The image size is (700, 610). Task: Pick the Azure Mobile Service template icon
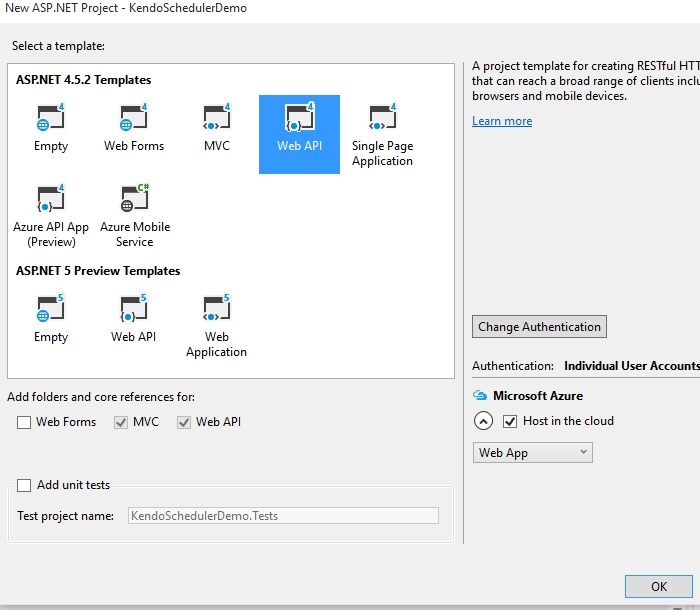134,198
